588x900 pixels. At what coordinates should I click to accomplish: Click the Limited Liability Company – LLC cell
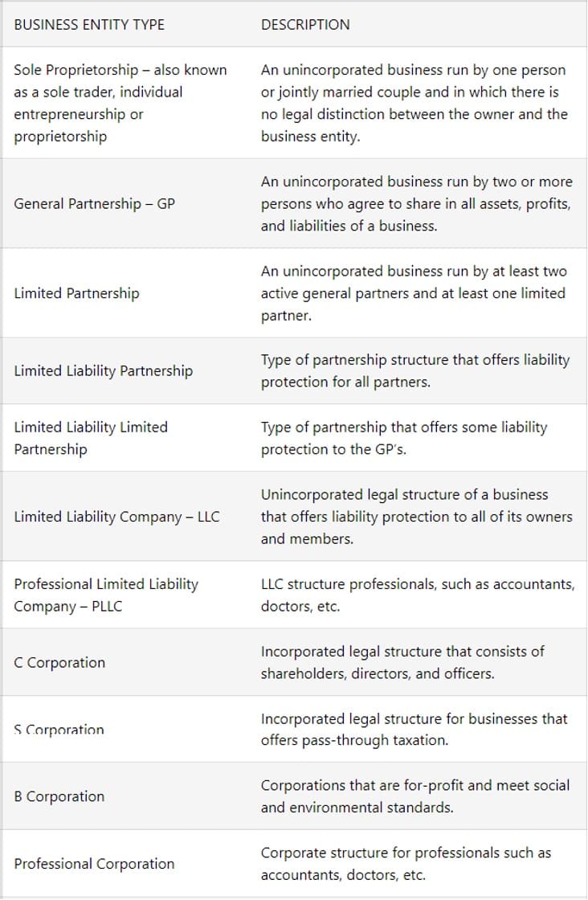coord(116,517)
